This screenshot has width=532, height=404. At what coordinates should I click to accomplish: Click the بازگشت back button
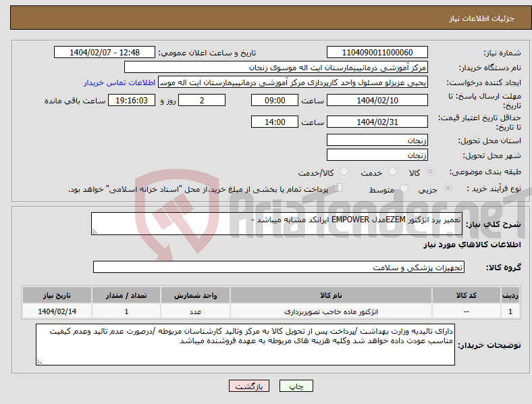249,386
